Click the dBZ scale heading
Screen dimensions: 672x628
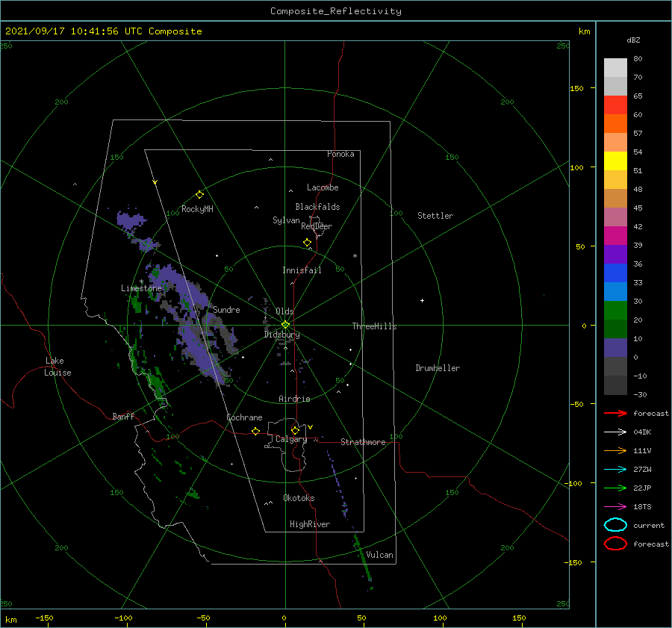[633, 40]
